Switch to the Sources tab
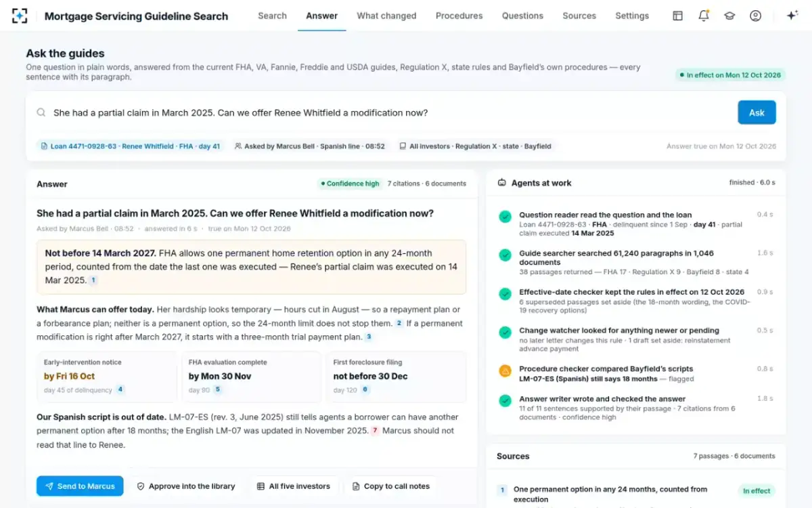This screenshot has width=812, height=508. point(579,16)
